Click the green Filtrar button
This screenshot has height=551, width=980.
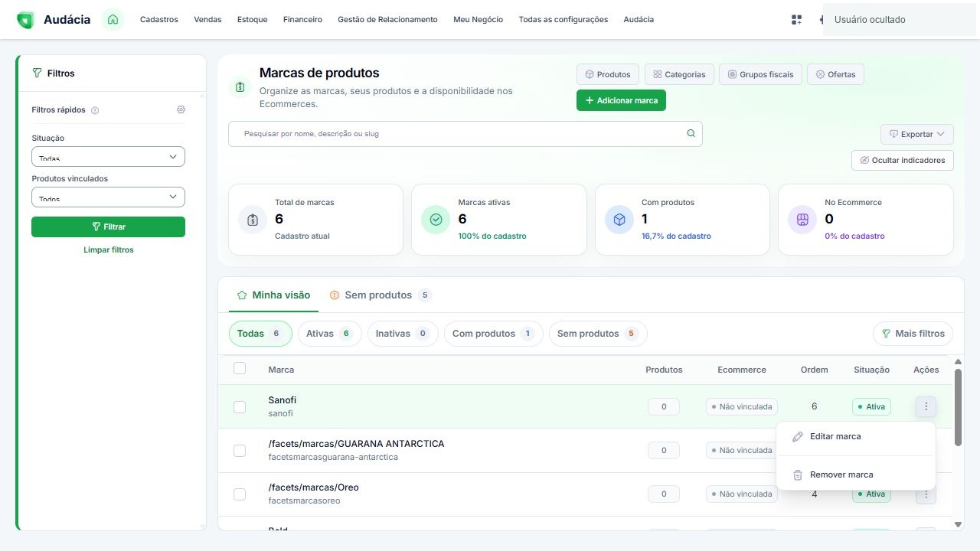point(108,227)
